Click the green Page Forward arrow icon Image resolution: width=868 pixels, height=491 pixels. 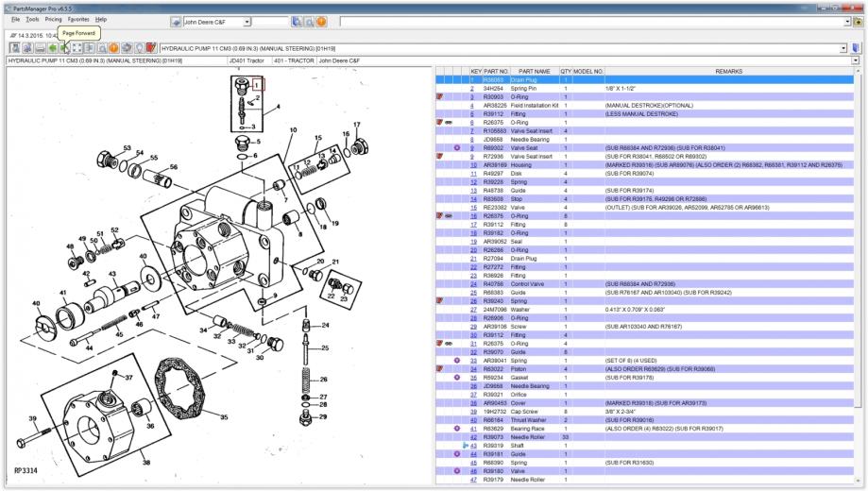click(x=64, y=47)
